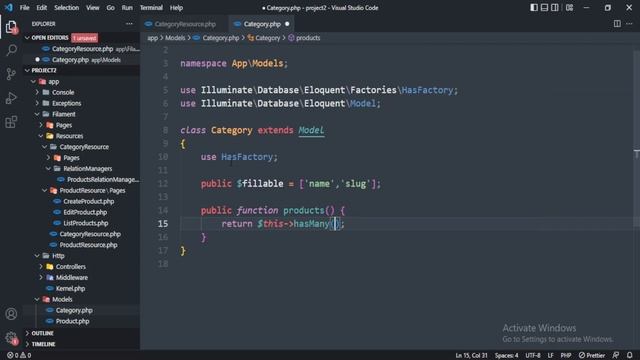Open Source Control view icon
Screen dimensions: 640x360
[11, 74]
